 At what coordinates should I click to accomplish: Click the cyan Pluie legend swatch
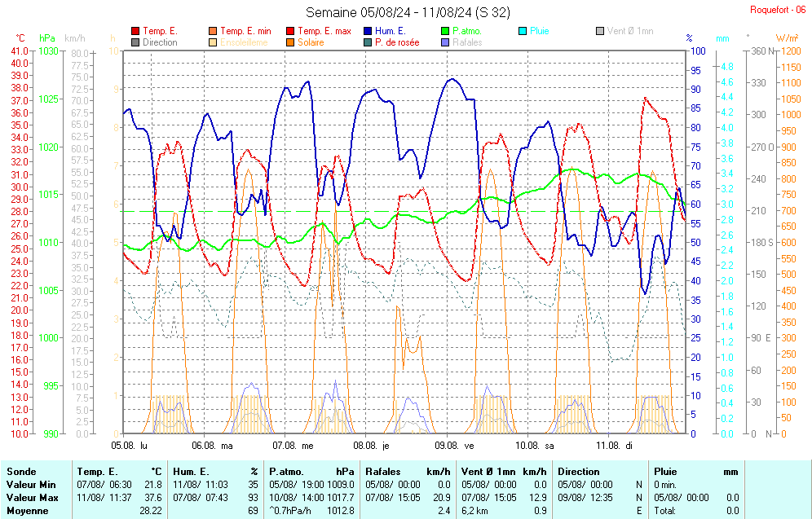click(x=523, y=31)
